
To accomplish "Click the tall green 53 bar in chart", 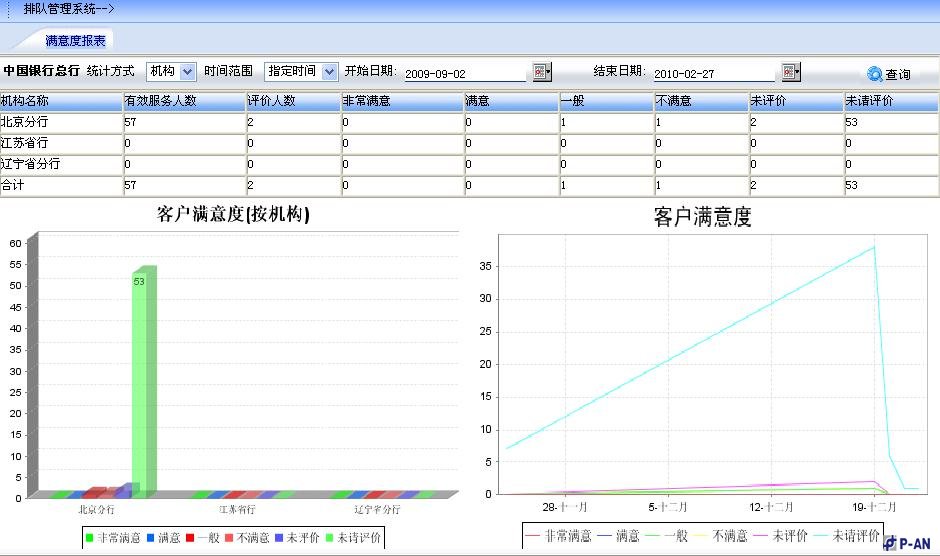I will 144,384.
